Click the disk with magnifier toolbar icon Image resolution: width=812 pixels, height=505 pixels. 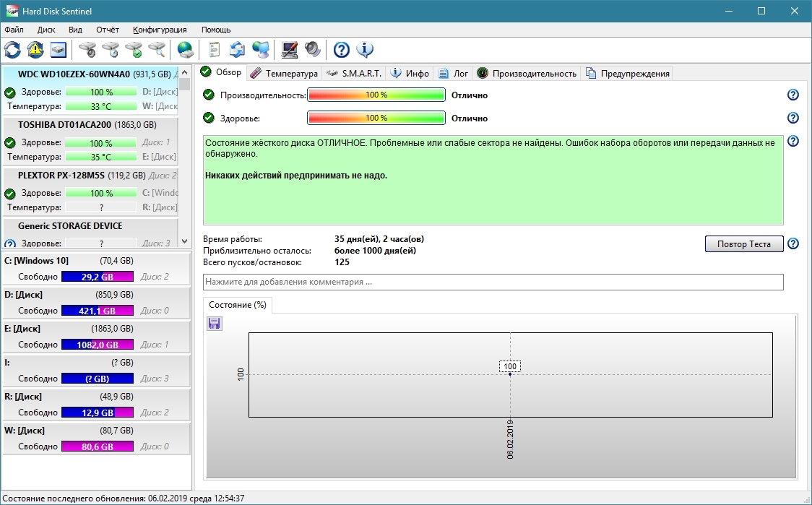pyautogui.click(x=157, y=50)
